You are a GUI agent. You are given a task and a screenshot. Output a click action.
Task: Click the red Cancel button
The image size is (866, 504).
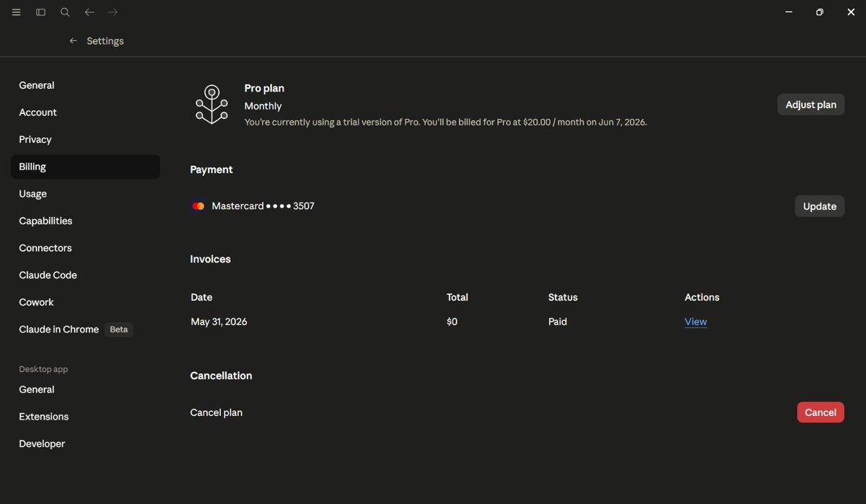pos(821,412)
